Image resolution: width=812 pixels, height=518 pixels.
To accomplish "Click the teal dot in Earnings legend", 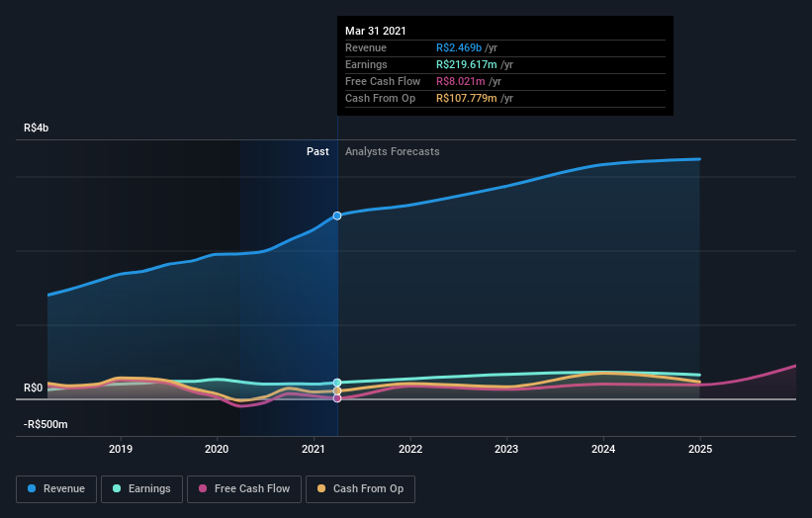I will (117, 488).
